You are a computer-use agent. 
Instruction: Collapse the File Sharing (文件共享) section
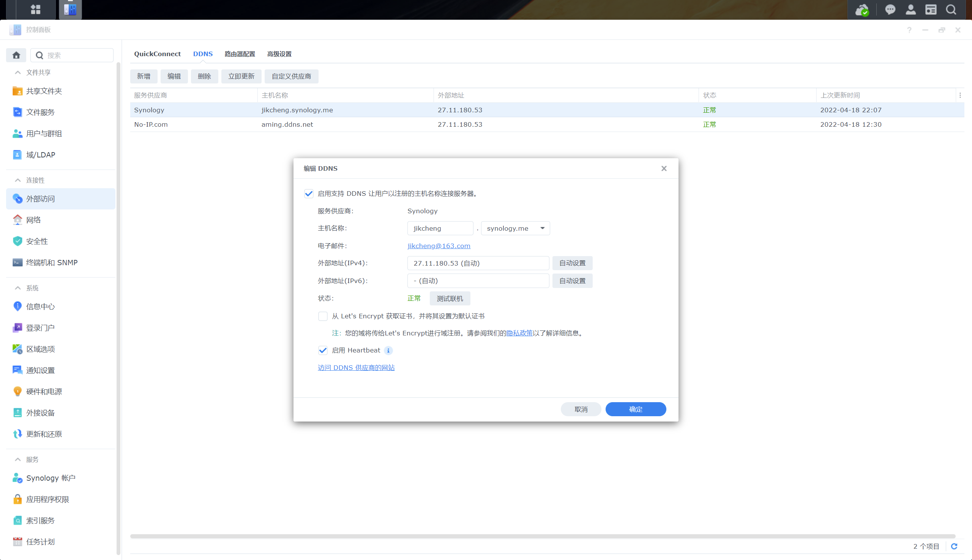(x=18, y=72)
